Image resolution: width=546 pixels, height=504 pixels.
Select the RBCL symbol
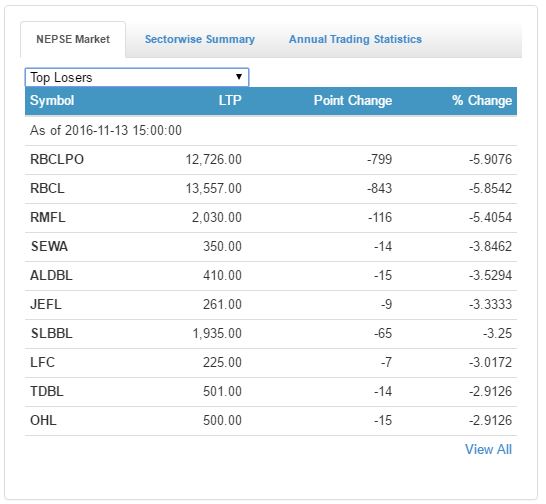point(47,188)
